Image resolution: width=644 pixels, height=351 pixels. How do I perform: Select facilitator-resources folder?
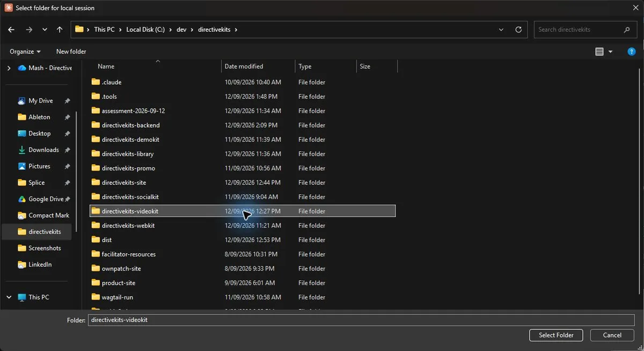click(x=129, y=254)
